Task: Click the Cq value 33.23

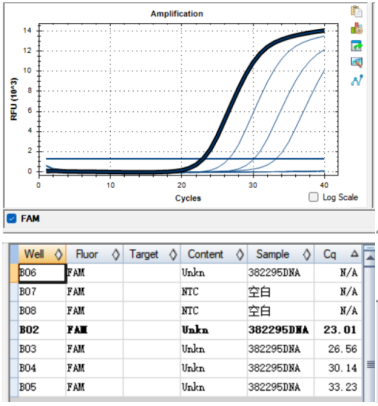Action: click(342, 387)
